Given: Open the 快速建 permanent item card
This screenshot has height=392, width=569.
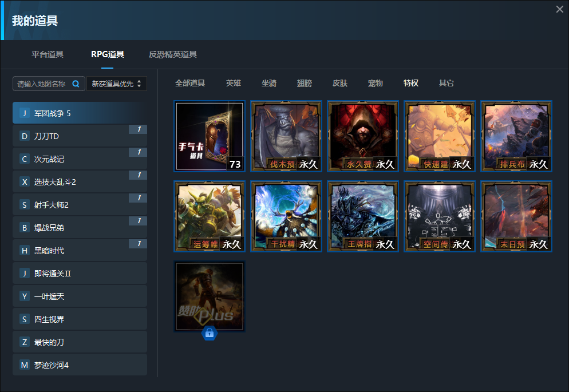Looking at the screenshot, I should pyautogui.click(x=440, y=136).
